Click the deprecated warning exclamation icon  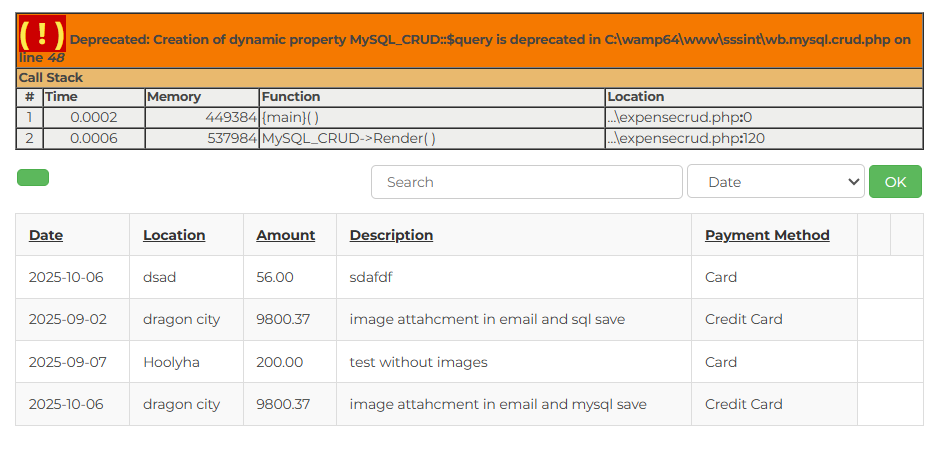42,36
